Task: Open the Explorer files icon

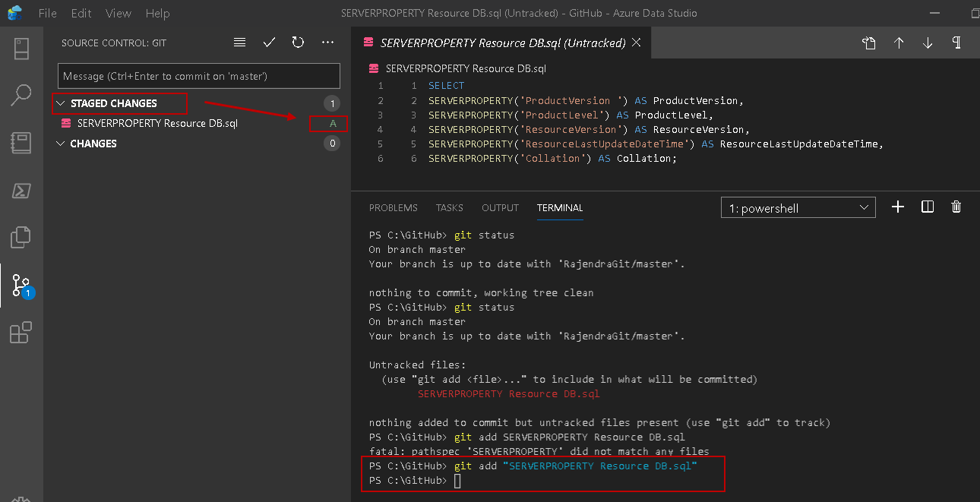Action: click(21, 237)
